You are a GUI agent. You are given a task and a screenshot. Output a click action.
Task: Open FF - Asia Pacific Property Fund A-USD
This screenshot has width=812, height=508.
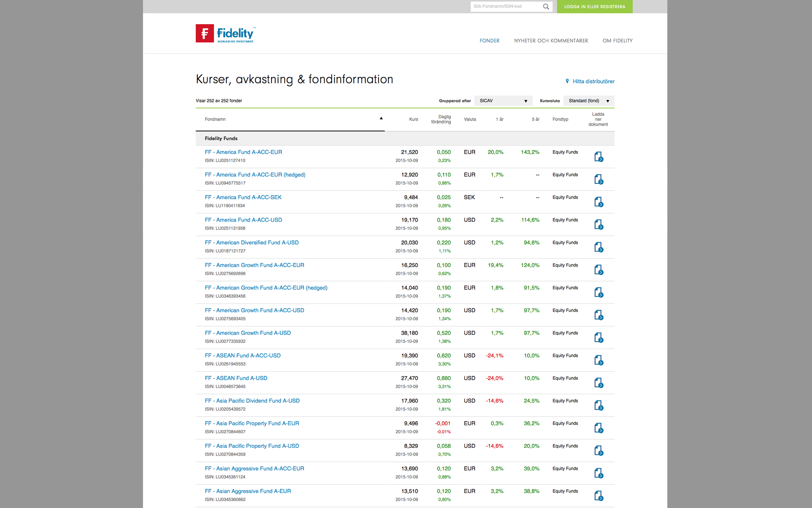tap(252, 446)
